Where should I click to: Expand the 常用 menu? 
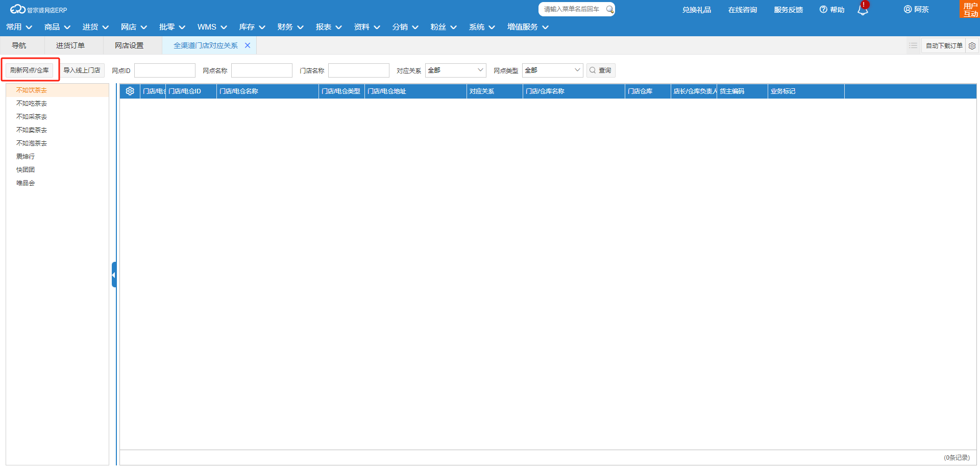click(x=19, y=27)
